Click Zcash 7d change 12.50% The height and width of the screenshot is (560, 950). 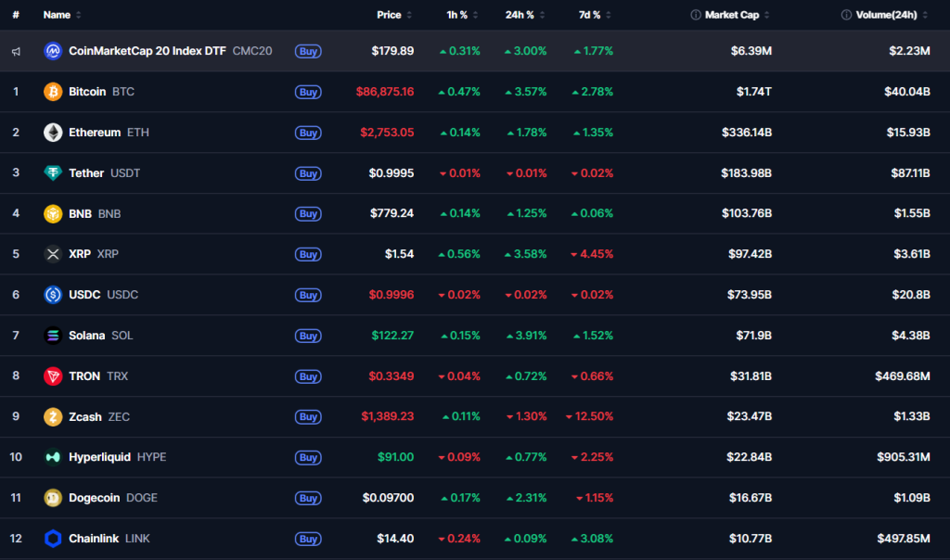pyautogui.click(x=589, y=416)
